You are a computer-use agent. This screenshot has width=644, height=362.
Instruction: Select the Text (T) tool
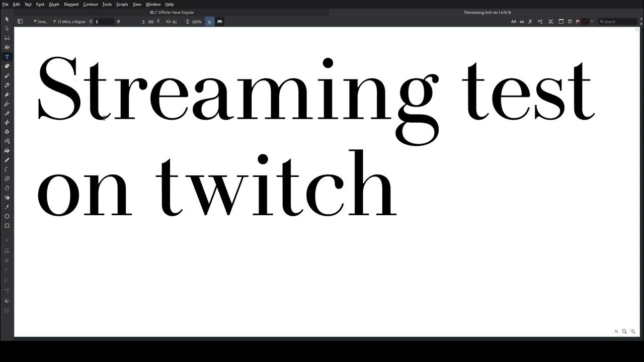(x=7, y=57)
